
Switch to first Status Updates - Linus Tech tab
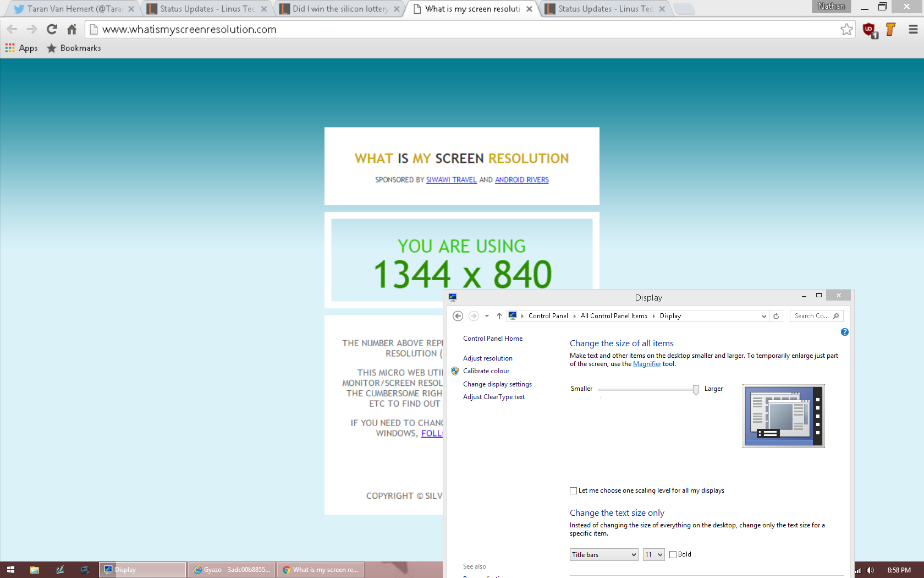(207, 9)
